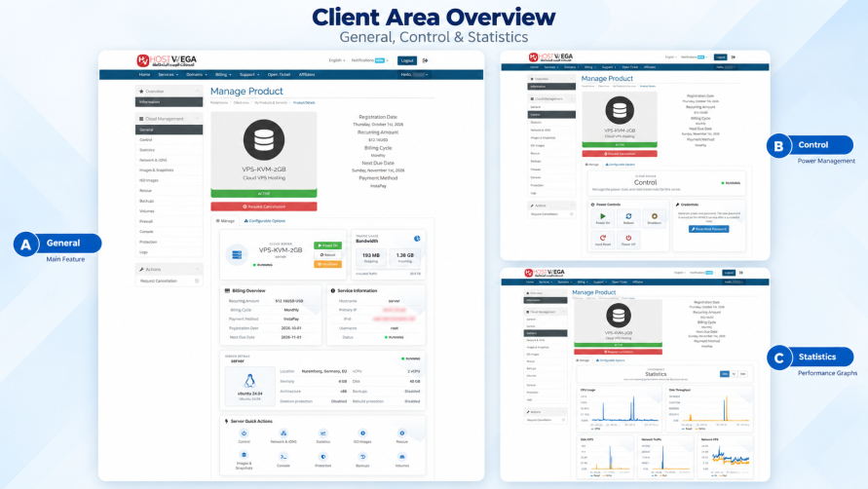Click HostWega logo in Statistics panel
The height and width of the screenshot is (489, 868).
545,273
